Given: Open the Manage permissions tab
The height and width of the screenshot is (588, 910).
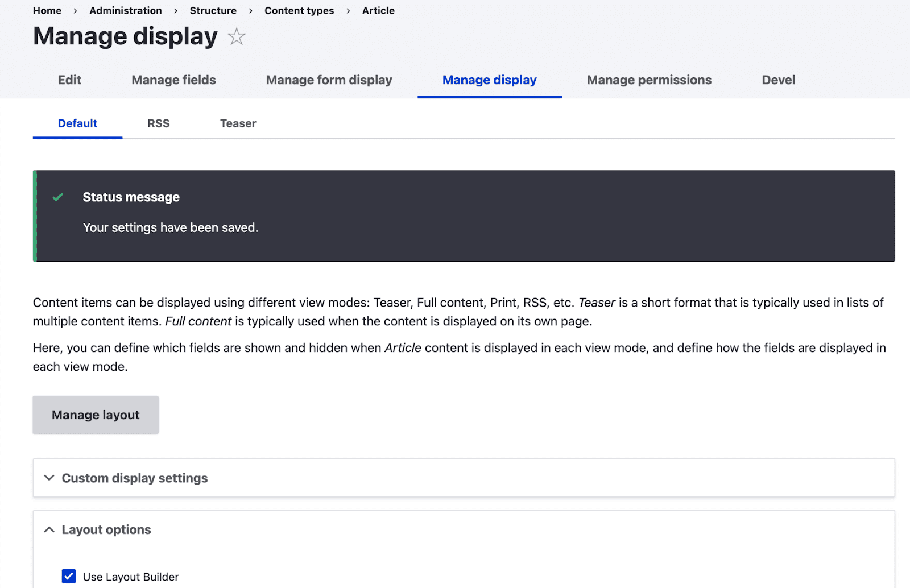Looking at the screenshot, I should [649, 80].
